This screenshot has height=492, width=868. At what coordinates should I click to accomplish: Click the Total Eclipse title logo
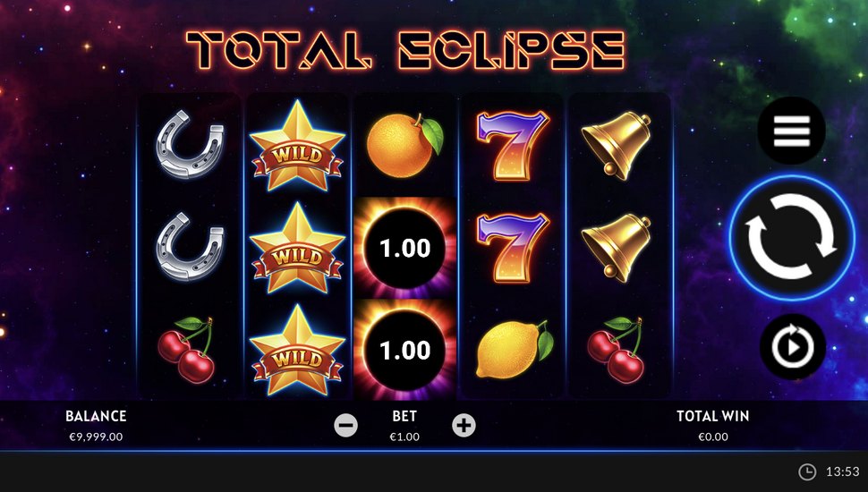click(x=405, y=50)
